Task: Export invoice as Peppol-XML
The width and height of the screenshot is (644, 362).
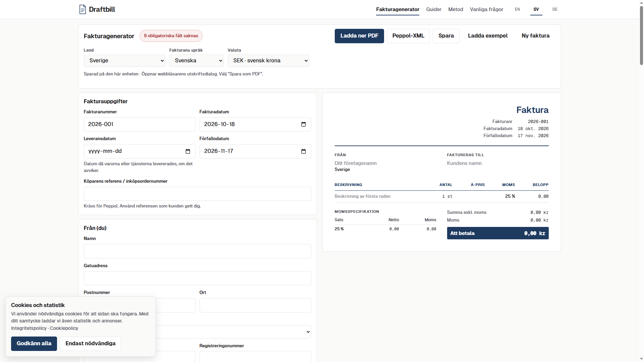Action: coord(408,36)
